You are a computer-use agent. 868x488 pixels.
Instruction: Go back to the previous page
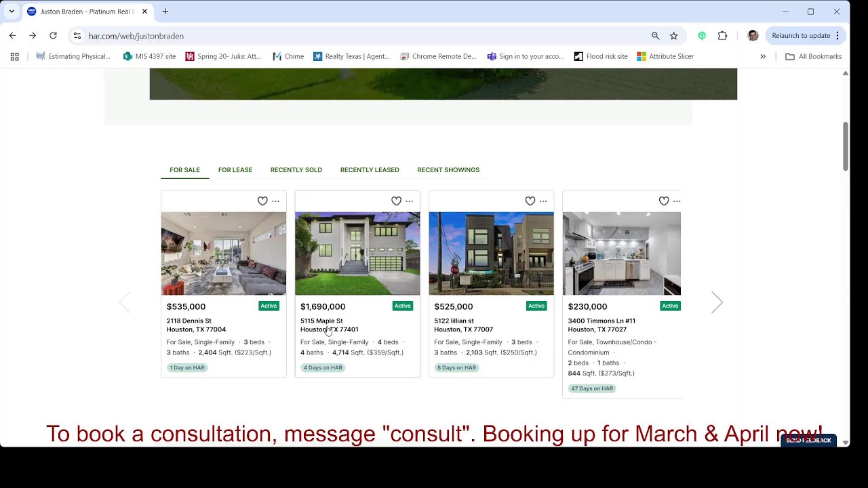click(12, 36)
